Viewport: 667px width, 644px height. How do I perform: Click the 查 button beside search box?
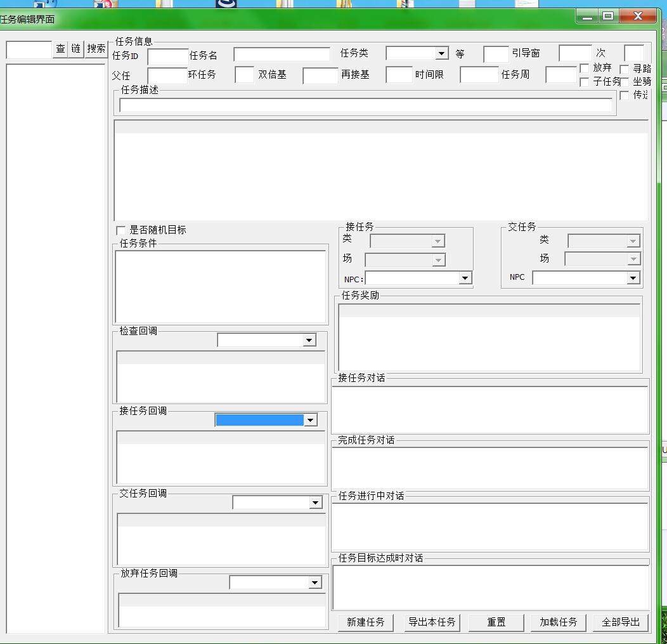click(60, 49)
